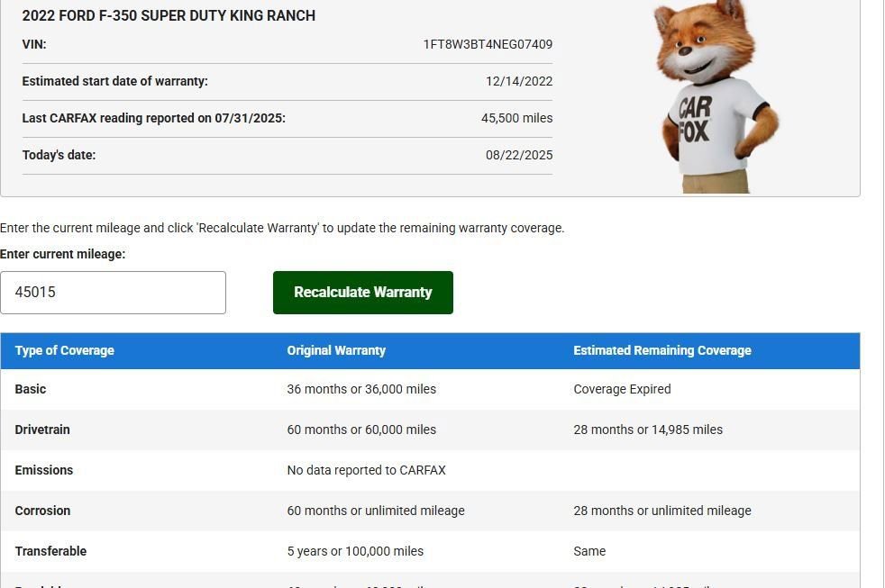Select the Estimated Remaining Coverage header
Image resolution: width=885 pixels, height=588 pixels.
tap(662, 350)
